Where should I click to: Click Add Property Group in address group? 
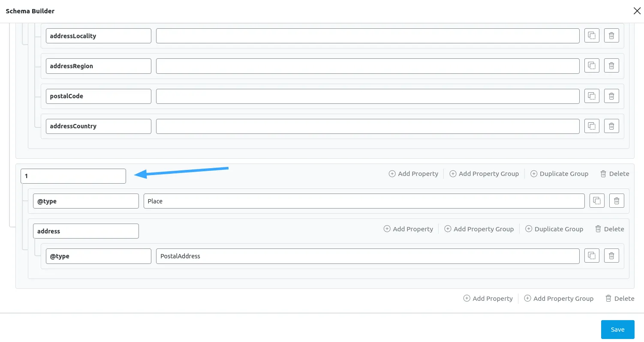[479, 229]
